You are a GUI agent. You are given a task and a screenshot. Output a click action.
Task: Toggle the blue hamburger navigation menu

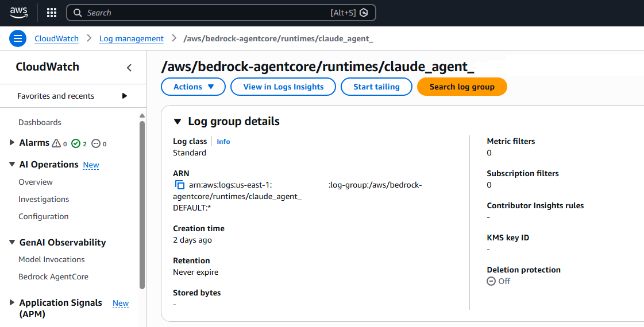pyautogui.click(x=18, y=38)
